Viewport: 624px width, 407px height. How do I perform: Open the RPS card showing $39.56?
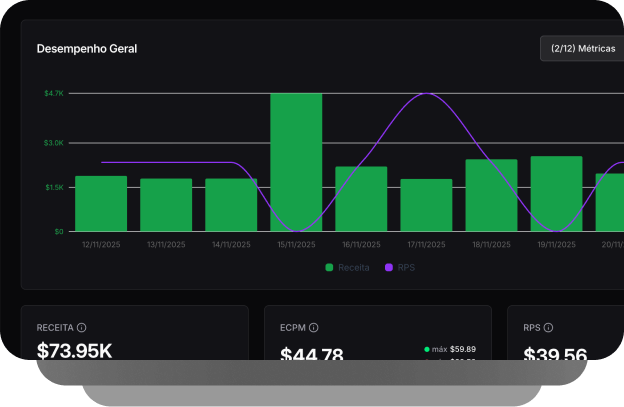556,355
